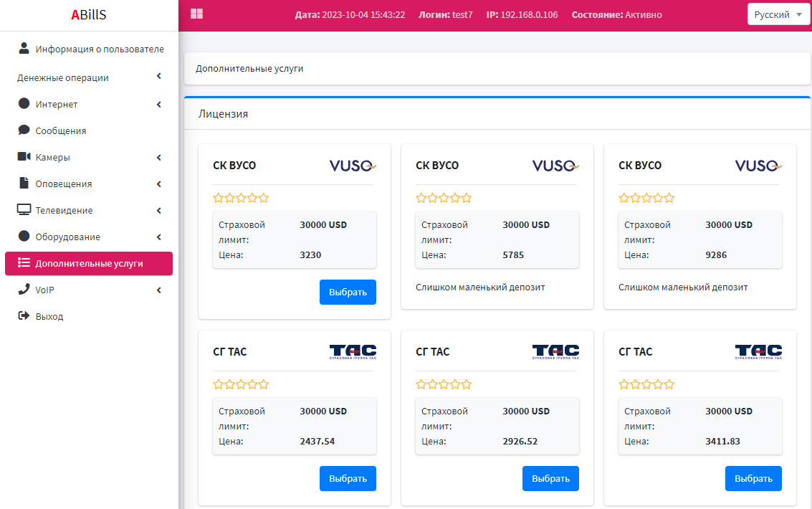Open the Русский language dropdown

pyautogui.click(x=778, y=14)
